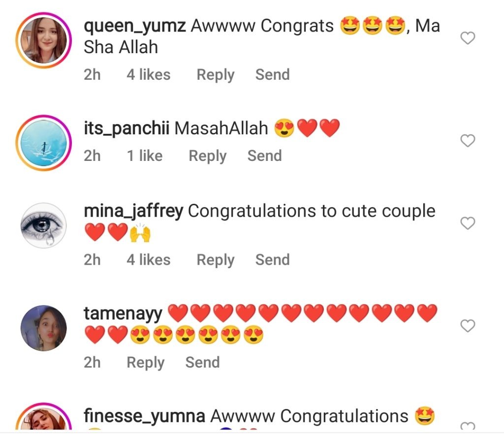Image resolution: width=504 pixels, height=438 pixels.
Task: Open the finesse_yumna username link
Action: click(144, 416)
